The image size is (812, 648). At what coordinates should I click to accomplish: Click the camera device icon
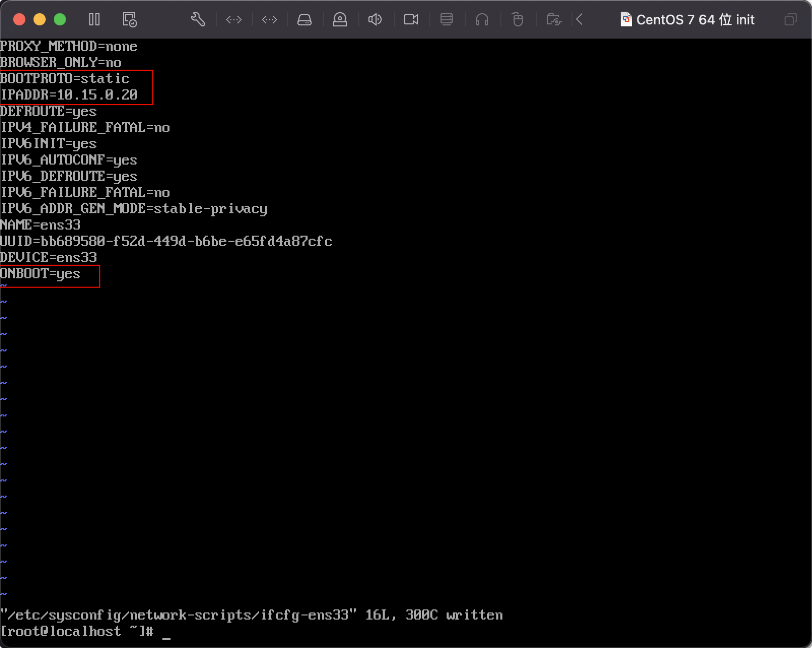click(x=411, y=20)
